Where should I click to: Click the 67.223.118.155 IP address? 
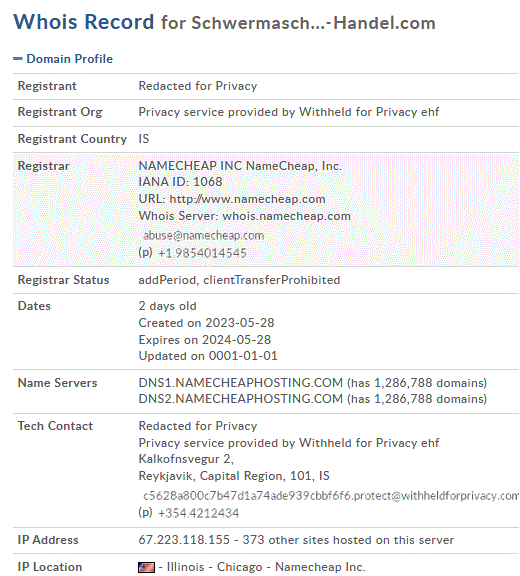pyautogui.click(x=184, y=540)
